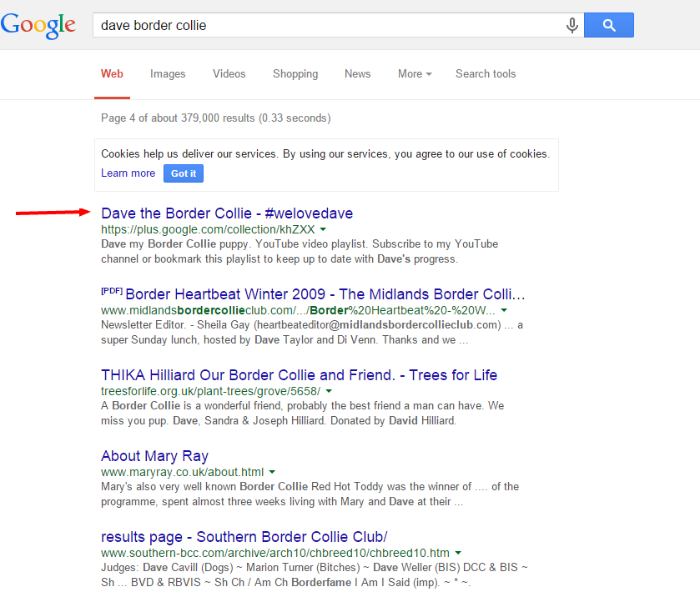Switch to the Videos tab
700x602 pixels.
coord(229,73)
